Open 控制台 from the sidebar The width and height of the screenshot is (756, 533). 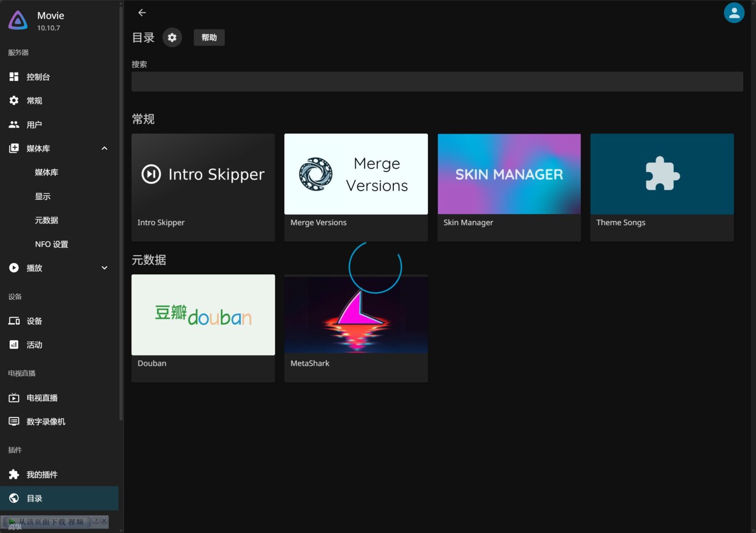pos(59,76)
